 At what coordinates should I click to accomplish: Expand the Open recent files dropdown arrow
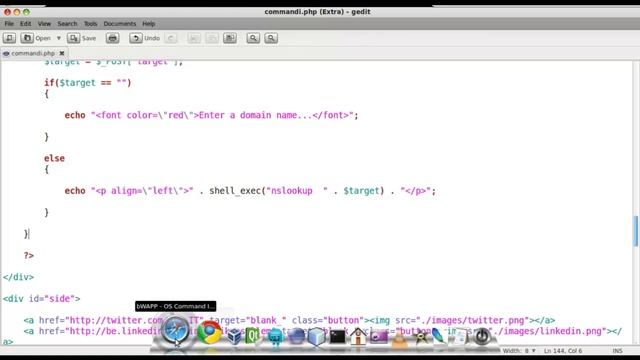coord(59,38)
